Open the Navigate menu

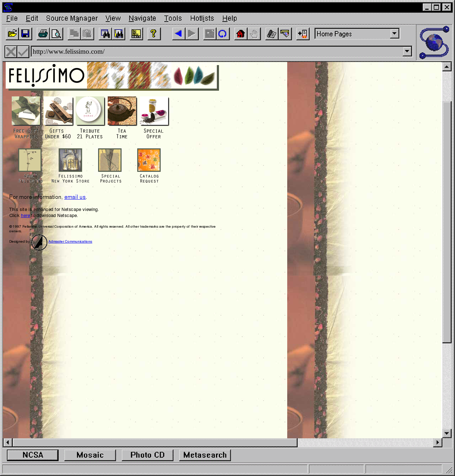point(142,18)
